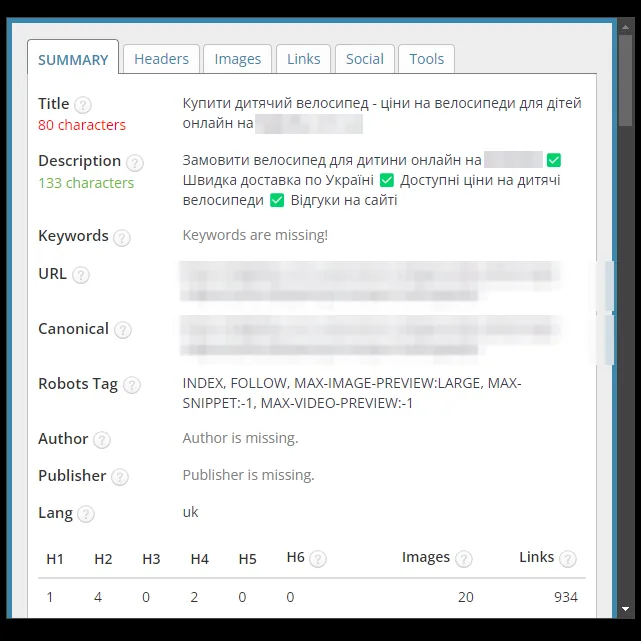Click the H4 column header
This screenshot has width=641, height=641.
coord(199,559)
